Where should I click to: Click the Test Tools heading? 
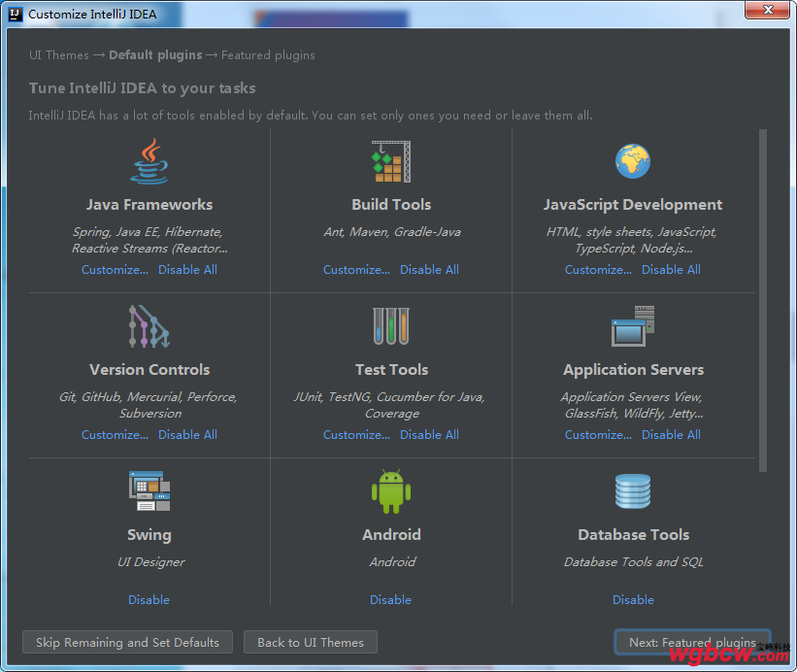391,370
